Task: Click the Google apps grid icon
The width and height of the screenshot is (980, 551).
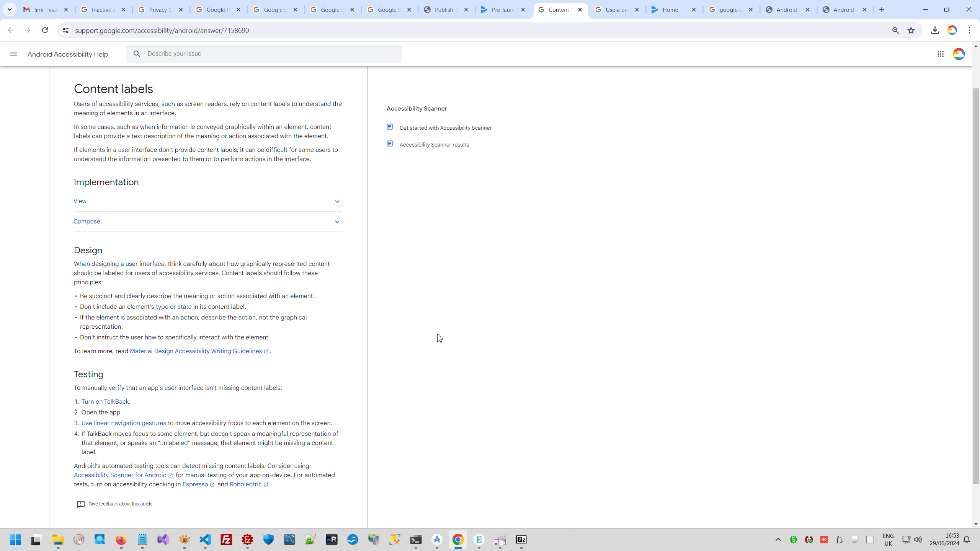Action: (940, 54)
